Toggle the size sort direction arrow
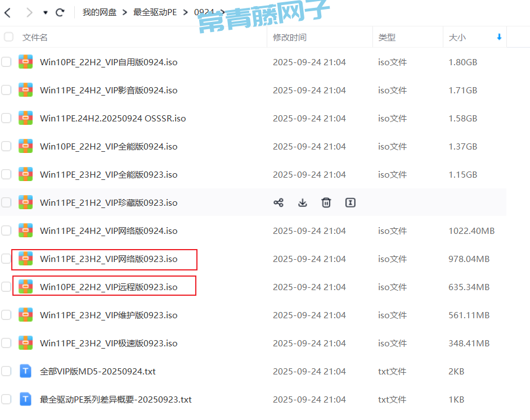 click(499, 37)
